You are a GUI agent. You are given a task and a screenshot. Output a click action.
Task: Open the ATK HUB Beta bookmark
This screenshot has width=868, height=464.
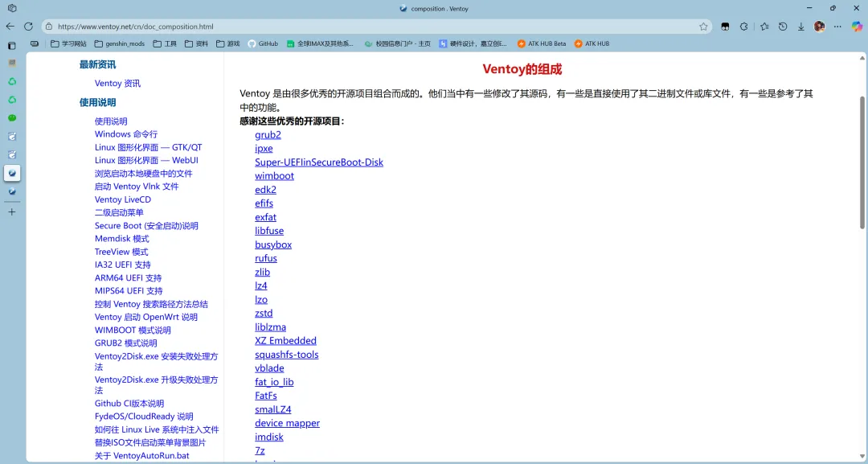pyautogui.click(x=542, y=43)
